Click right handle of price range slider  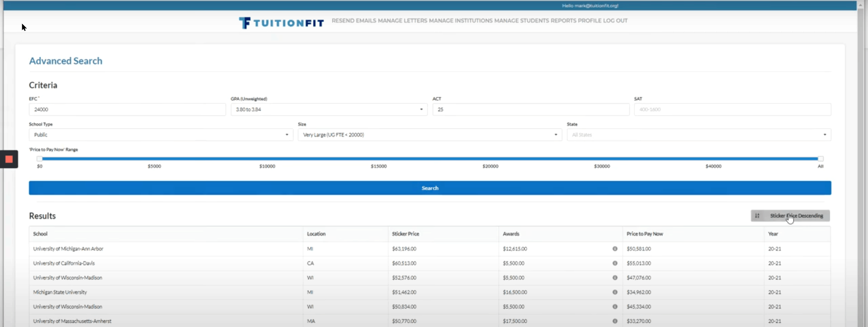pyautogui.click(x=821, y=159)
